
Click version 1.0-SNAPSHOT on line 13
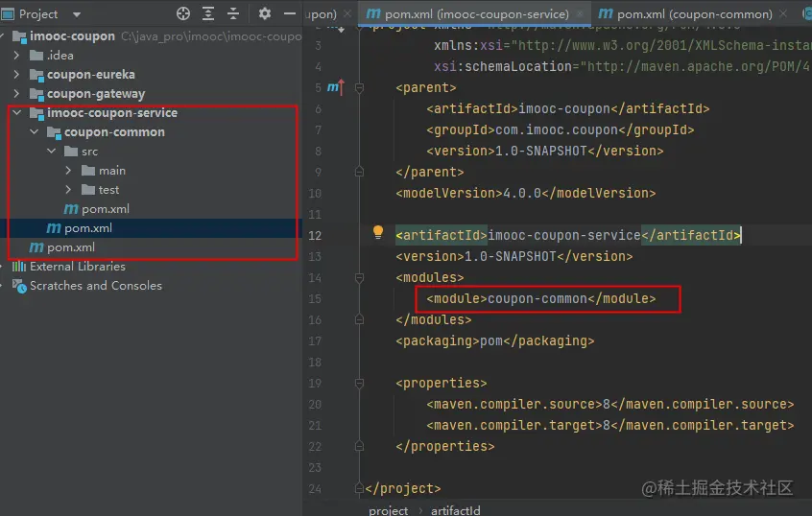pos(514,256)
